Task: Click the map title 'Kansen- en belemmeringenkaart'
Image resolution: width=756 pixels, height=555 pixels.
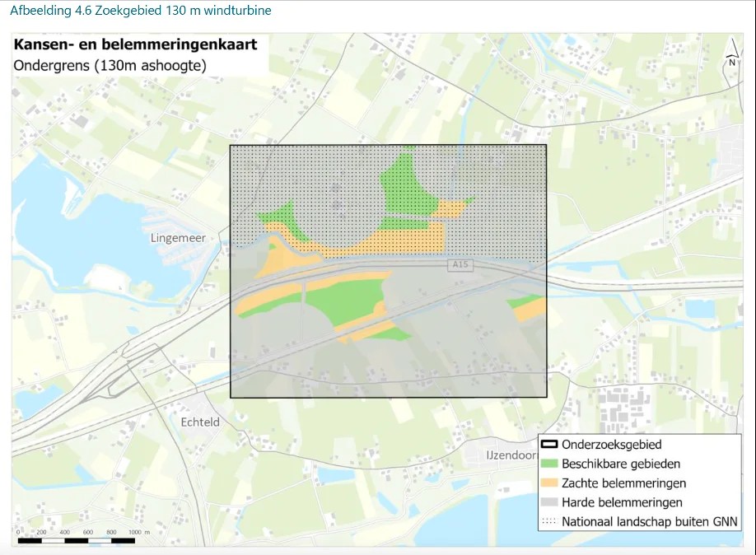Action: pyautogui.click(x=136, y=44)
